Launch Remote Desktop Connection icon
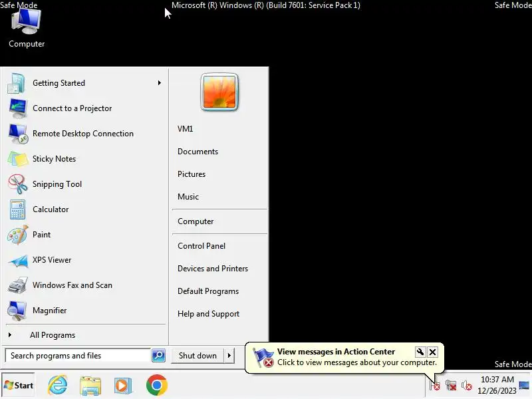Viewport: 532px width, 399px height. point(17,134)
